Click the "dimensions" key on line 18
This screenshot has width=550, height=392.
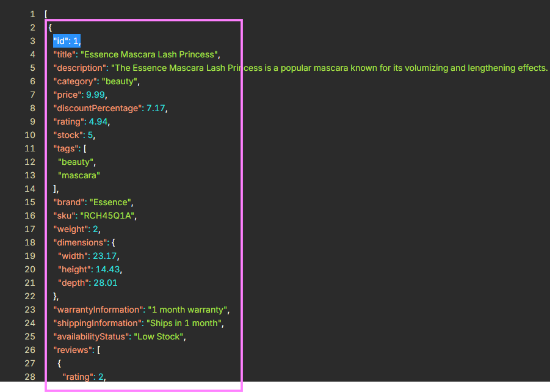81,242
